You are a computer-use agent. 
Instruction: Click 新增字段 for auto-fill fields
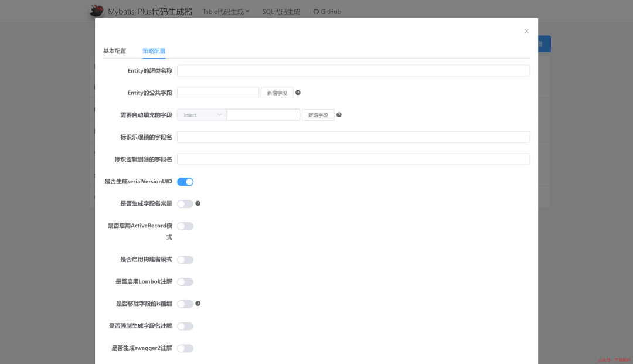click(x=318, y=114)
